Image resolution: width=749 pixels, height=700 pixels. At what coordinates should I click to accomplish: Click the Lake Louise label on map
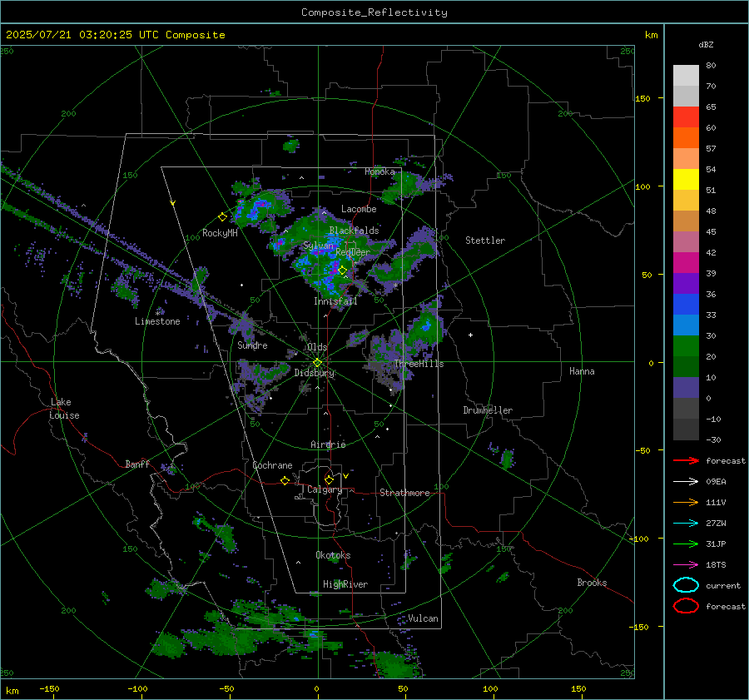coord(64,409)
